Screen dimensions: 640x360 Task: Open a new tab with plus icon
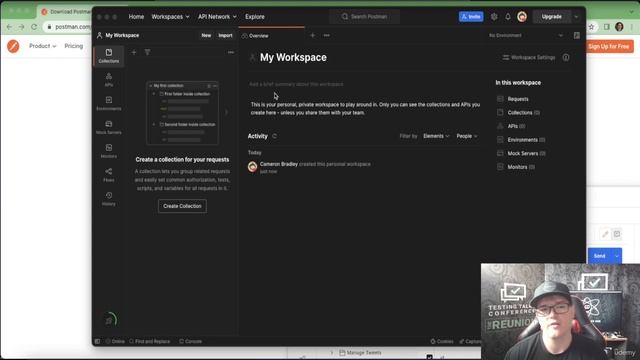(x=313, y=36)
